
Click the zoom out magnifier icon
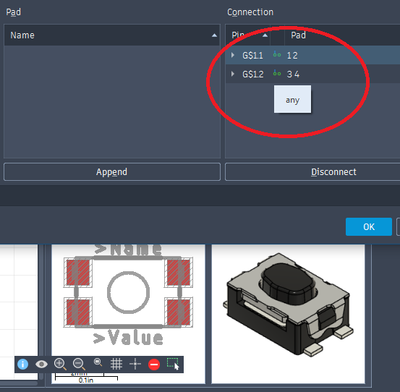click(x=79, y=364)
